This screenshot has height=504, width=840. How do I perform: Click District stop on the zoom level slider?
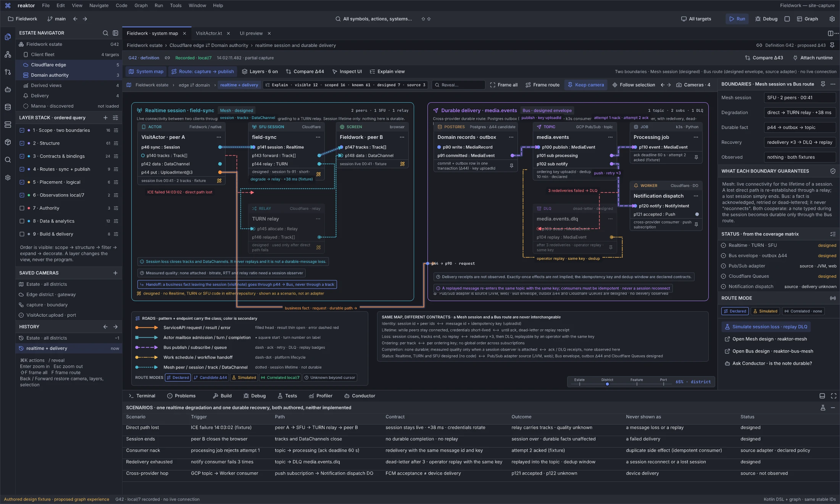click(607, 384)
